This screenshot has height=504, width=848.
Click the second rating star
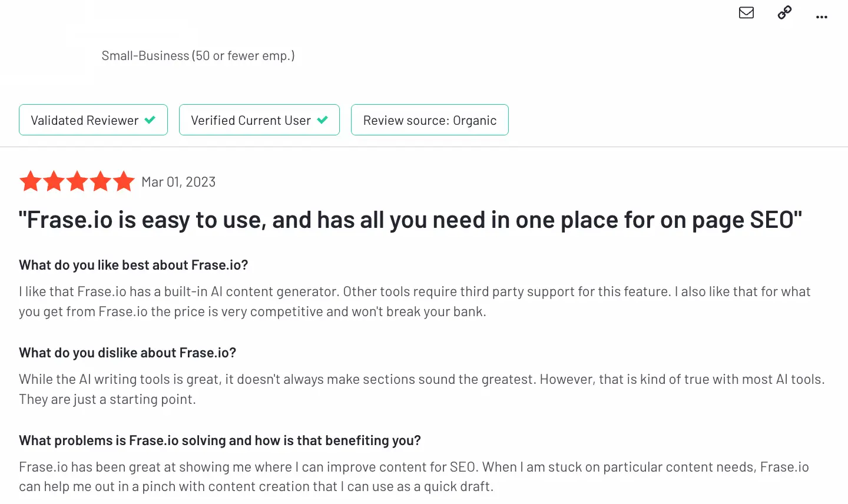[54, 181]
